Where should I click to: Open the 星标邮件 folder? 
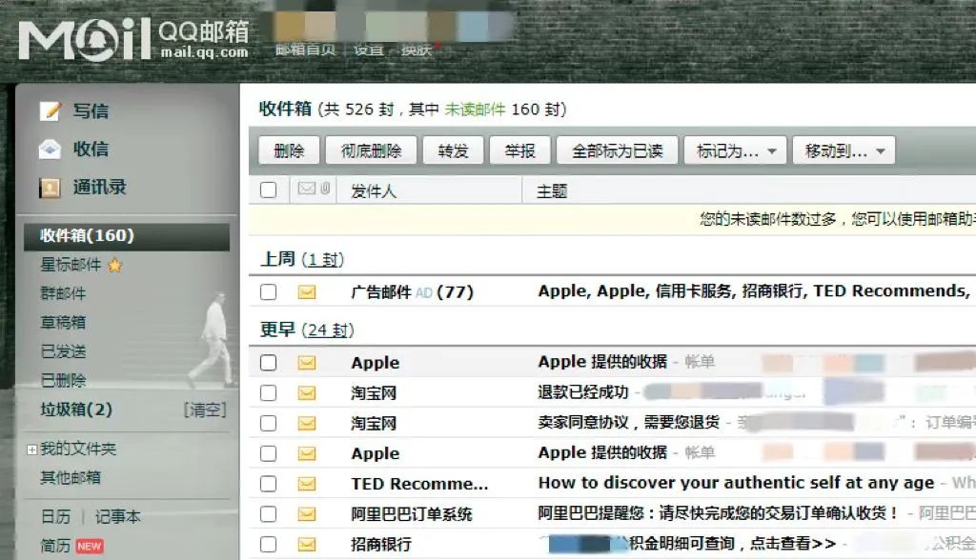pos(71,265)
